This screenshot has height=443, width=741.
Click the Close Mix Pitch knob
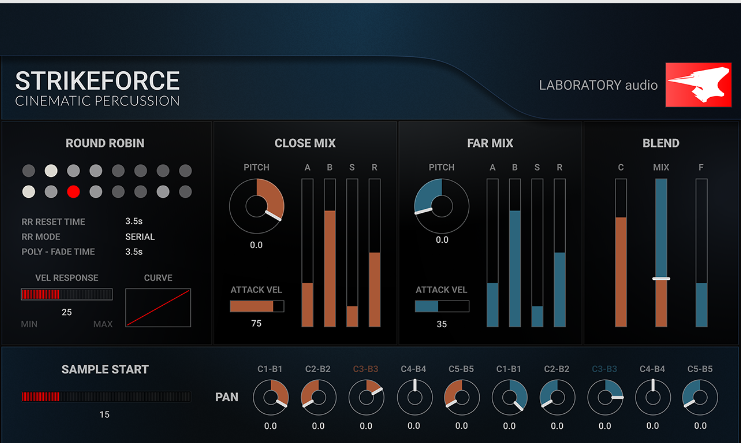[x=257, y=206]
